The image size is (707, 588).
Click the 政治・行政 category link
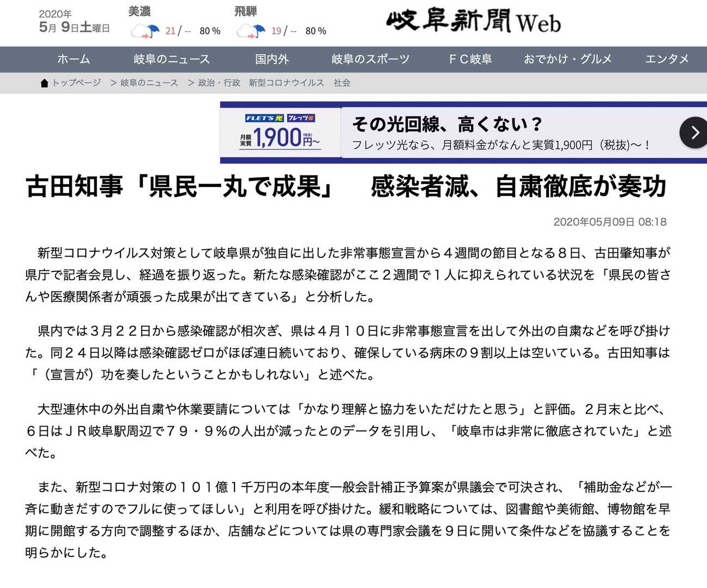coord(219,83)
